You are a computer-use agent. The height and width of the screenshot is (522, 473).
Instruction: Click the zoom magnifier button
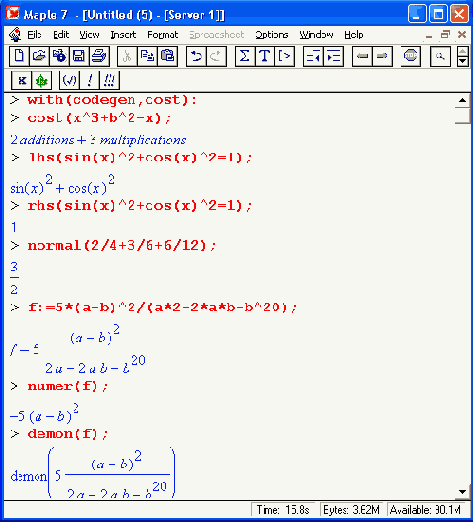440,56
